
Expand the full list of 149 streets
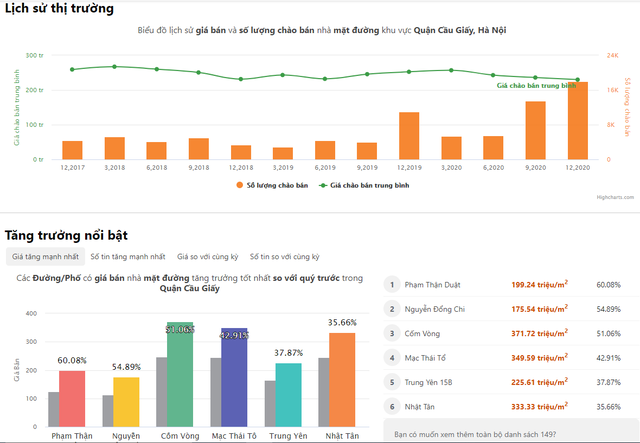click(x=475, y=434)
